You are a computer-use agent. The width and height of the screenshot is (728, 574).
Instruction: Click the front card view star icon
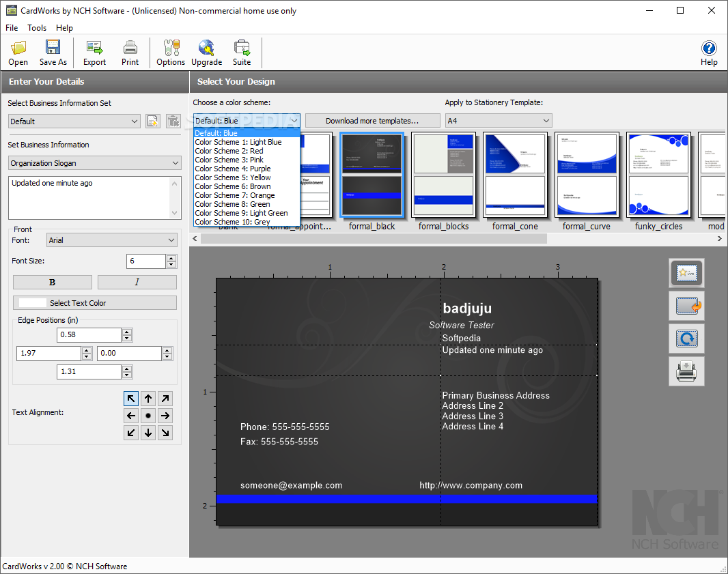coord(686,273)
